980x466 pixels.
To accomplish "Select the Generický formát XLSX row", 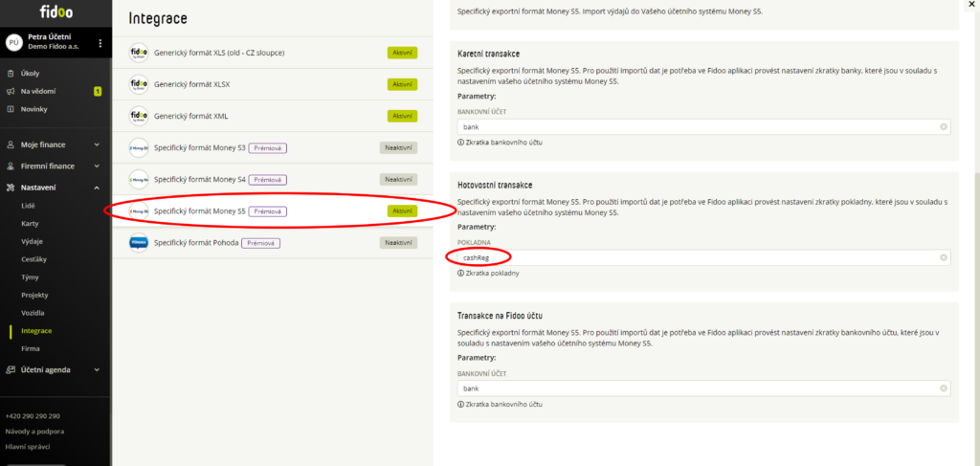I will point(273,84).
